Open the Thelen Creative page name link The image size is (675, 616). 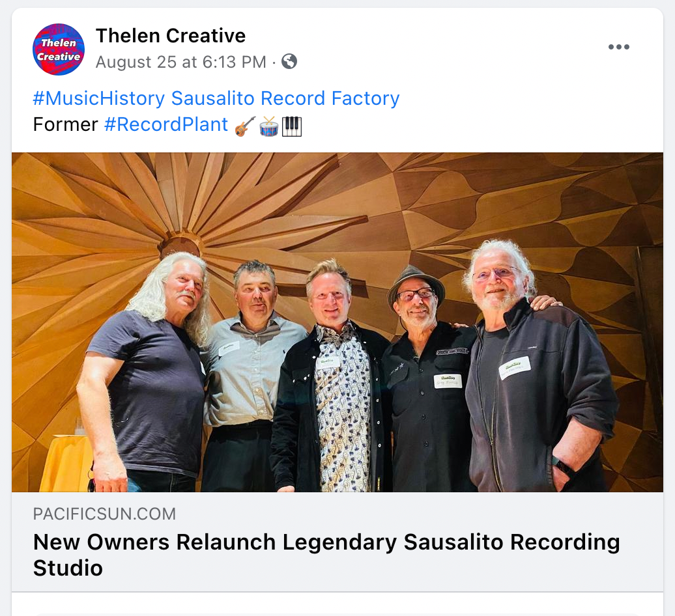point(171,36)
